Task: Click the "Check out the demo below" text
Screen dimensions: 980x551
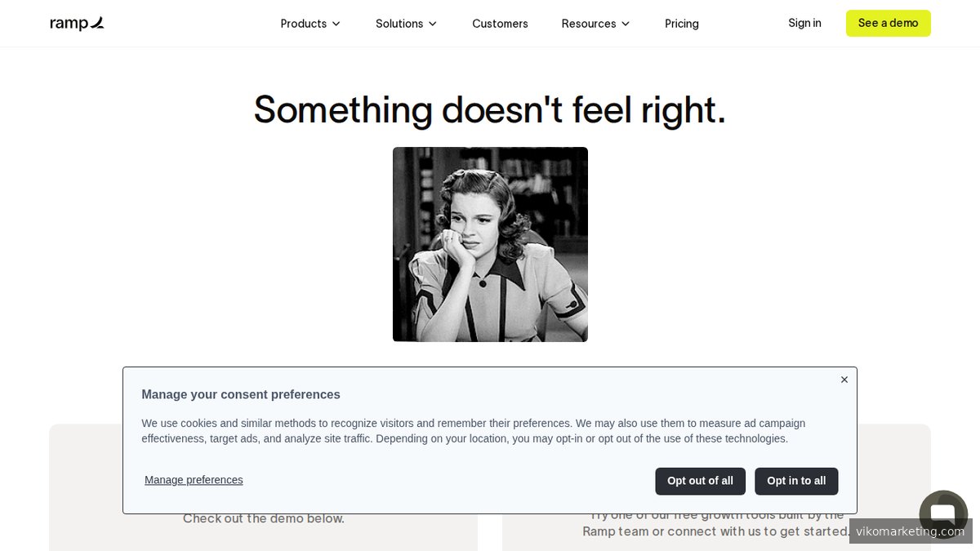Action: point(263,519)
